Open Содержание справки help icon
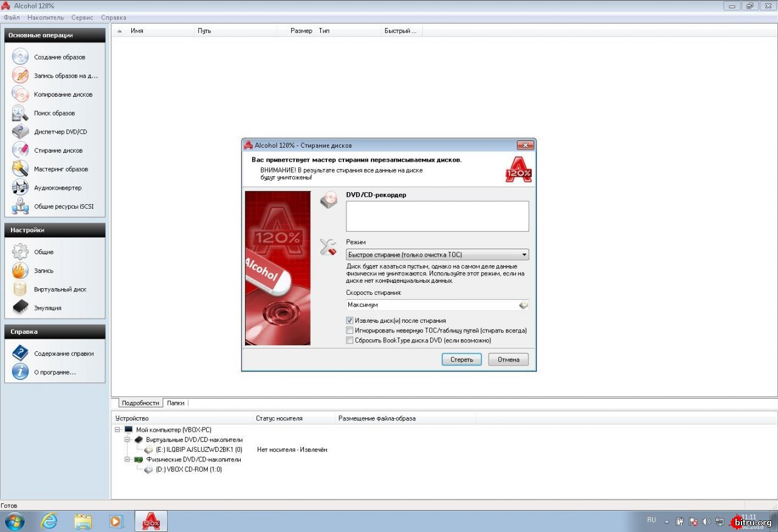 pos(20,353)
